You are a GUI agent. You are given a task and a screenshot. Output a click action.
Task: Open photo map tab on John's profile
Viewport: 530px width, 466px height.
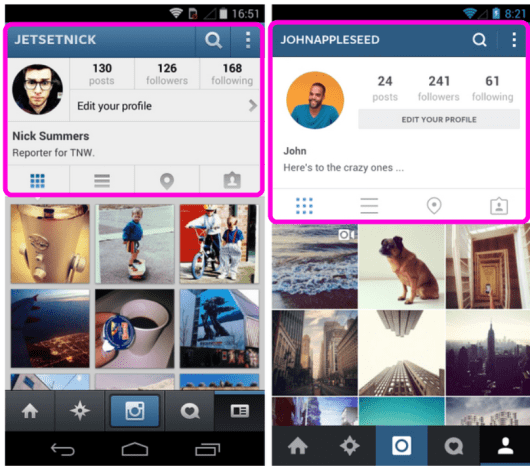(434, 205)
